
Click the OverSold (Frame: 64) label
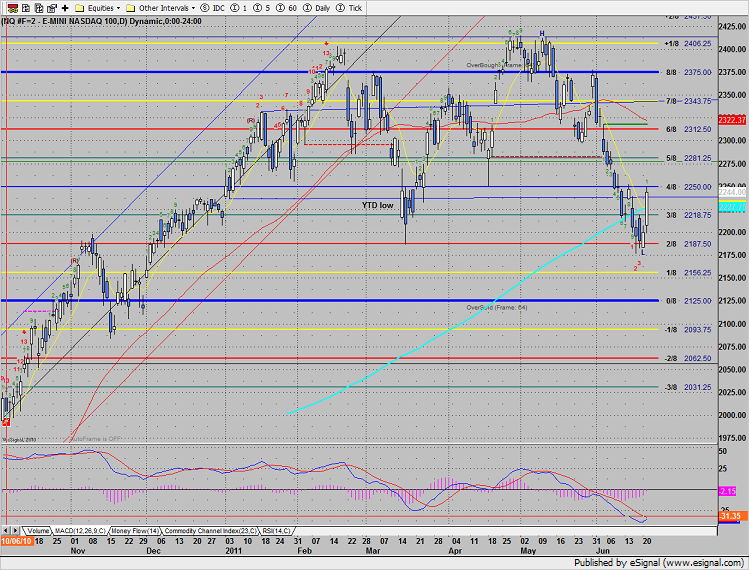tap(497, 308)
